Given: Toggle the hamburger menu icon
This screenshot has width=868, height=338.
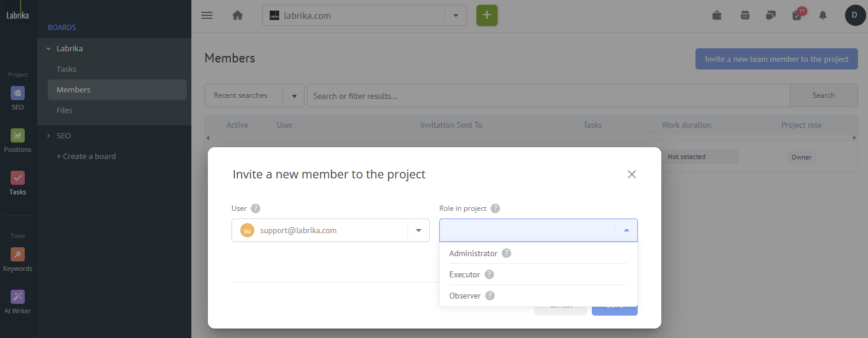Looking at the screenshot, I should tap(207, 15).
